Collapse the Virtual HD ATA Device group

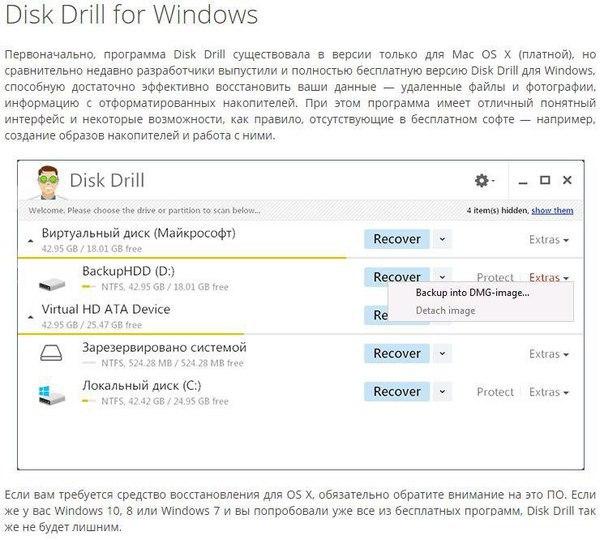tap(30, 317)
